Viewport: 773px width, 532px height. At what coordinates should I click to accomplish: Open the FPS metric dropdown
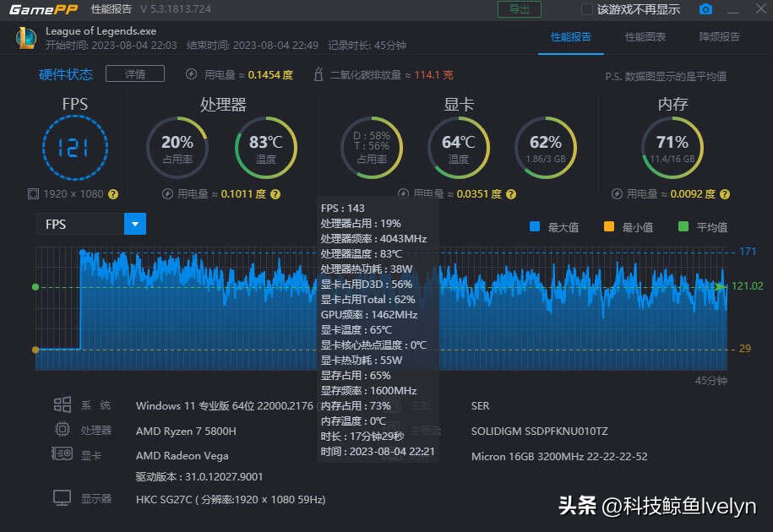[x=135, y=224]
